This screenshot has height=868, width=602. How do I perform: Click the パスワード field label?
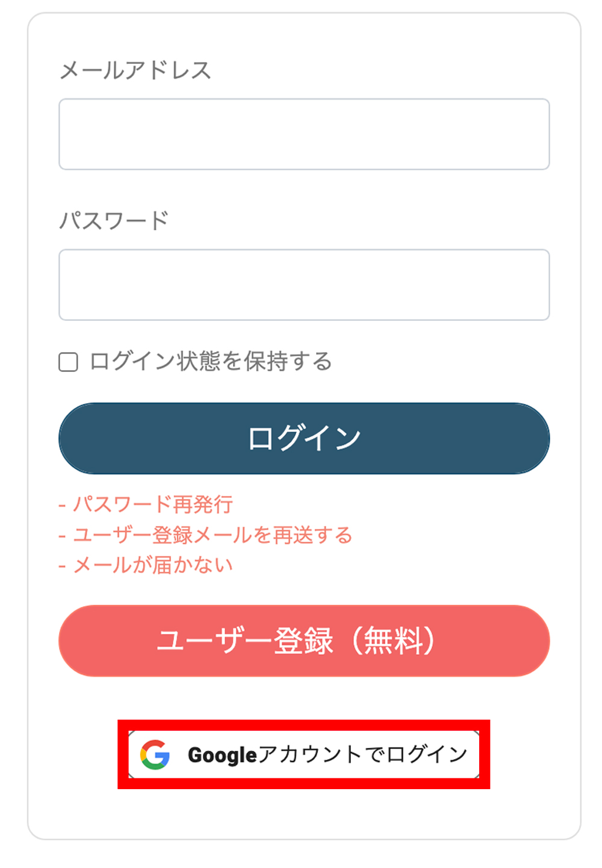[x=114, y=221]
